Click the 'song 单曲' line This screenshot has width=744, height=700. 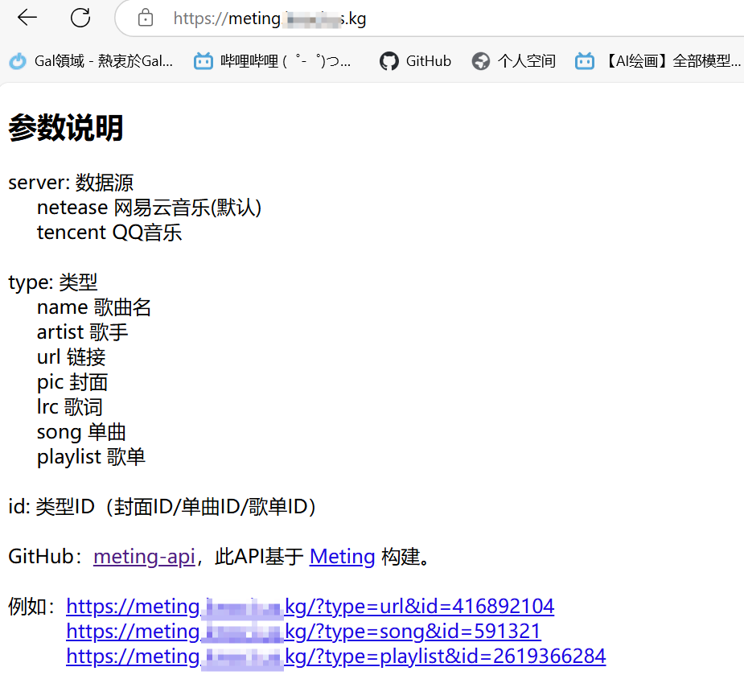point(81,432)
